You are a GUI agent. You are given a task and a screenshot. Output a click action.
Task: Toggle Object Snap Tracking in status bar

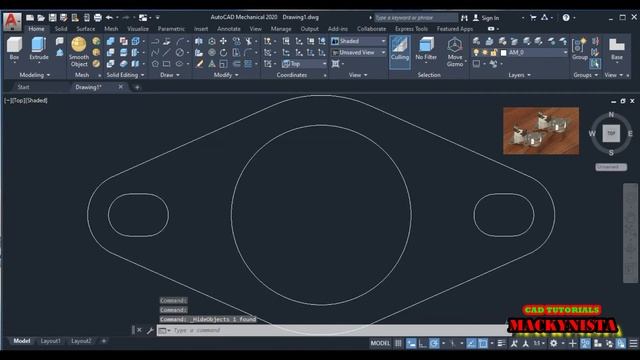point(471,344)
